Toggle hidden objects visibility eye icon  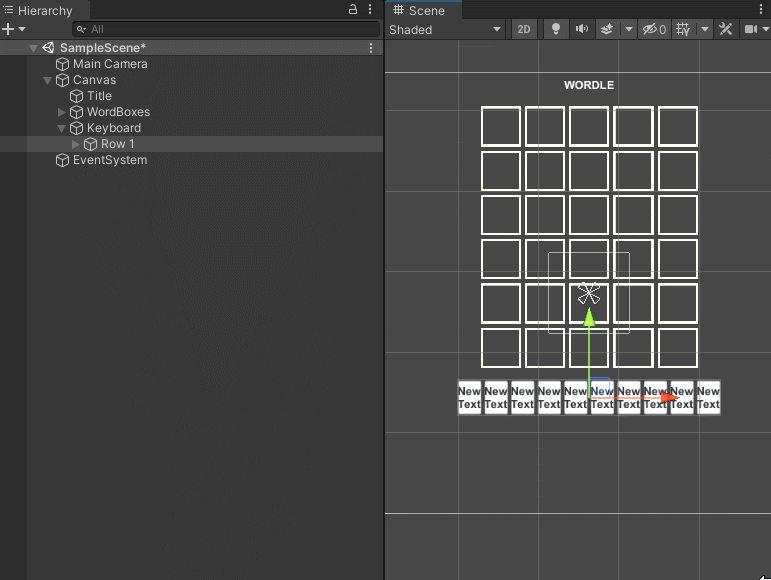click(x=654, y=29)
